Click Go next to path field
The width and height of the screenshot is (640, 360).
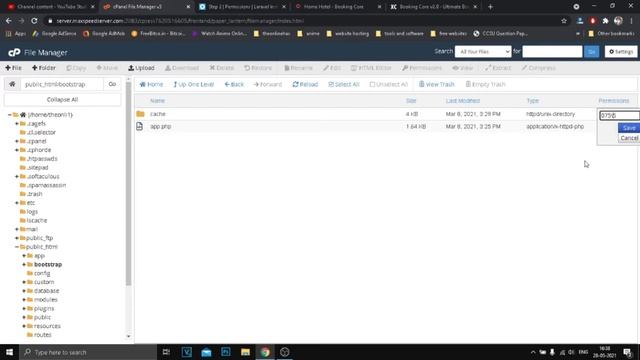[x=112, y=84]
